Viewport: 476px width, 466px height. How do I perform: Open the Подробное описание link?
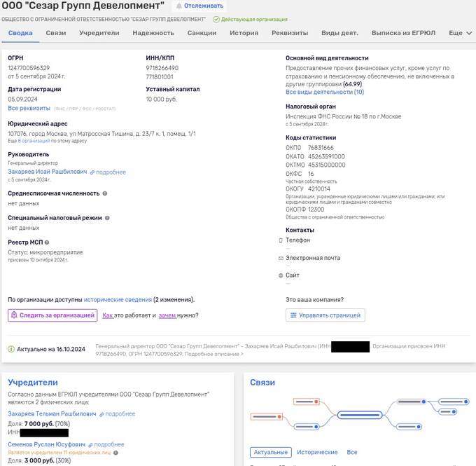[213, 354]
